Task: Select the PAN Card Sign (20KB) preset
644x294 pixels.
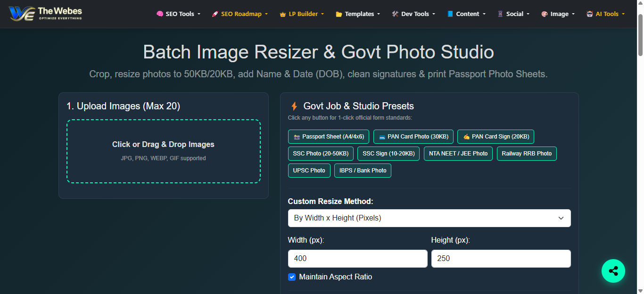Action: (496, 137)
